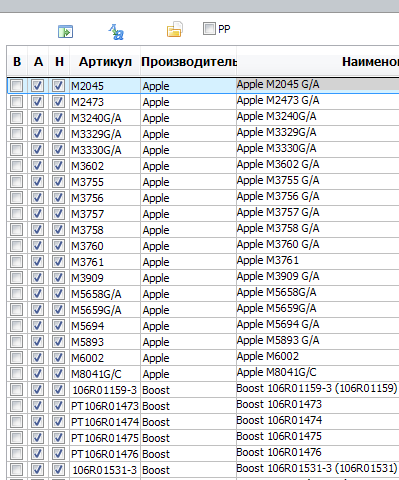Select article cell M5694

click(105, 326)
